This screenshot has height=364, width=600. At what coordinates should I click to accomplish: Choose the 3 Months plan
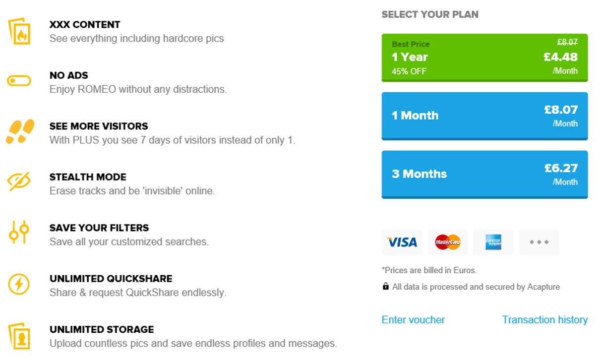(484, 175)
